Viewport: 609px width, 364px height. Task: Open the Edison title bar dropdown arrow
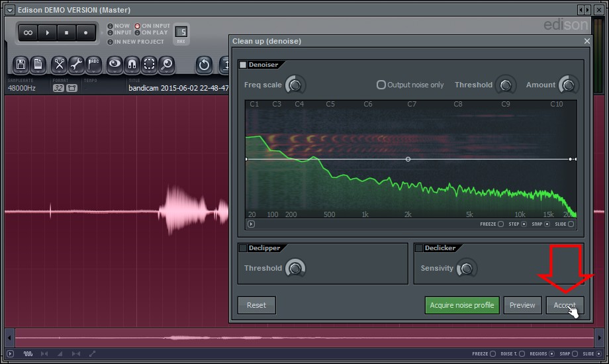[9, 10]
